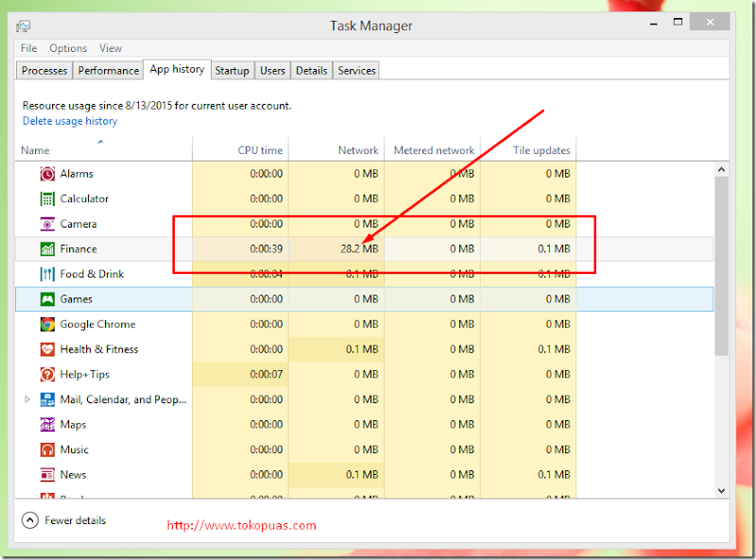Sort by the Tile updates column header

[528, 149]
